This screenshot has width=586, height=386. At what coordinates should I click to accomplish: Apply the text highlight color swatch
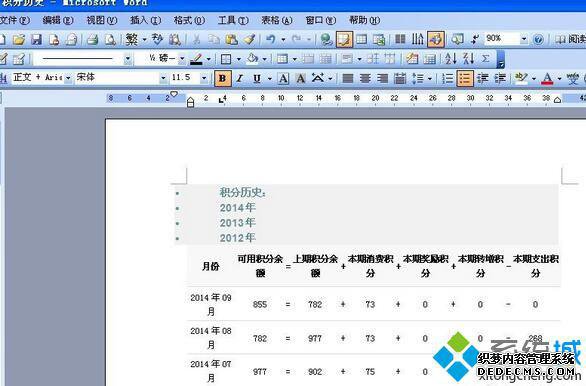(521, 78)
